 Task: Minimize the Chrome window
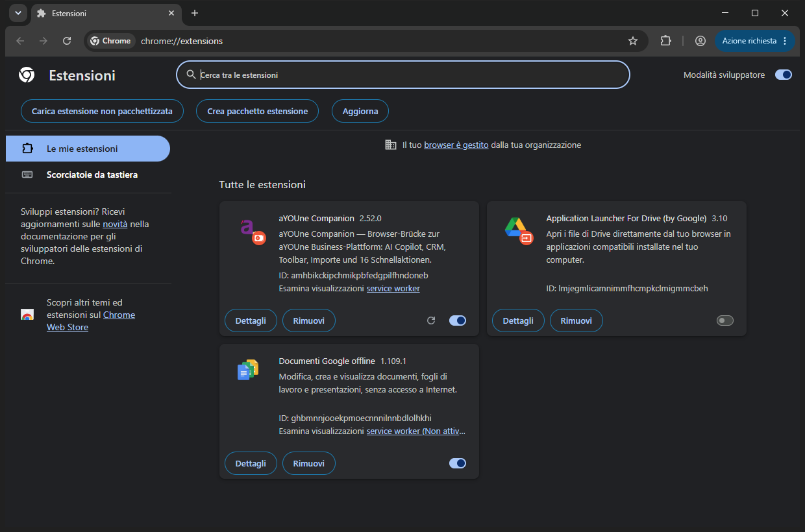(725, 13)
